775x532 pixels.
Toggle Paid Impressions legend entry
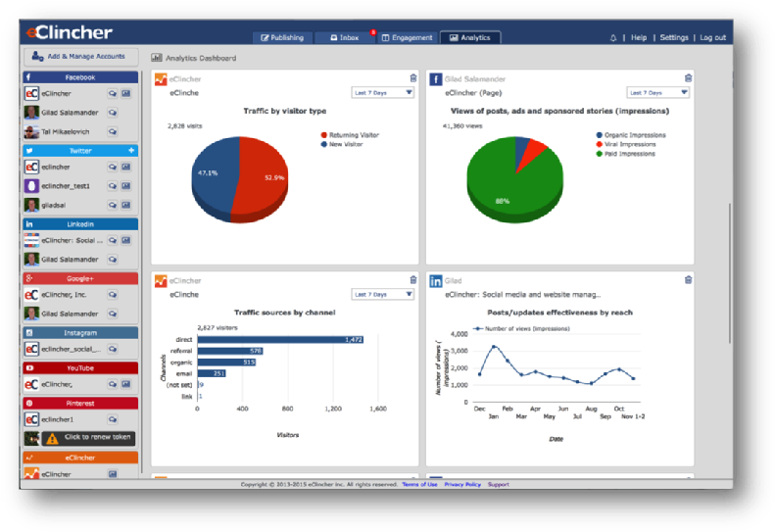(x=629, y=153)
